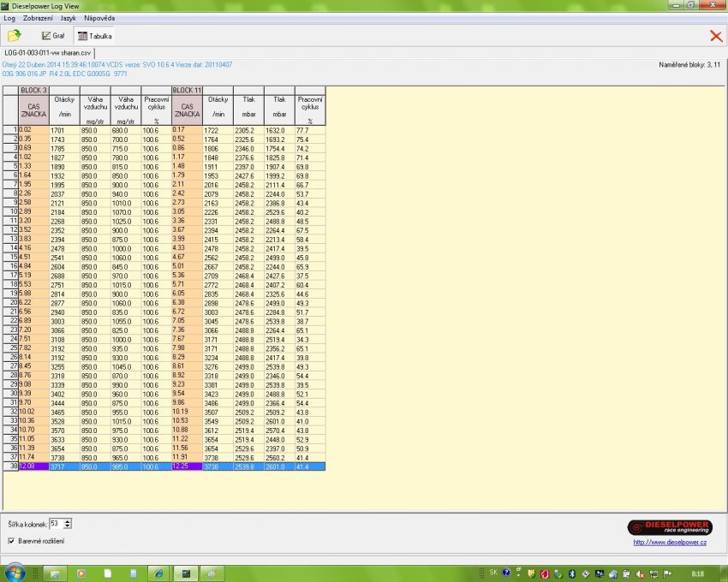Click the SK language indicator in tray
The width and height of the screenshot is (728, 582).
(x=493, y=573)
